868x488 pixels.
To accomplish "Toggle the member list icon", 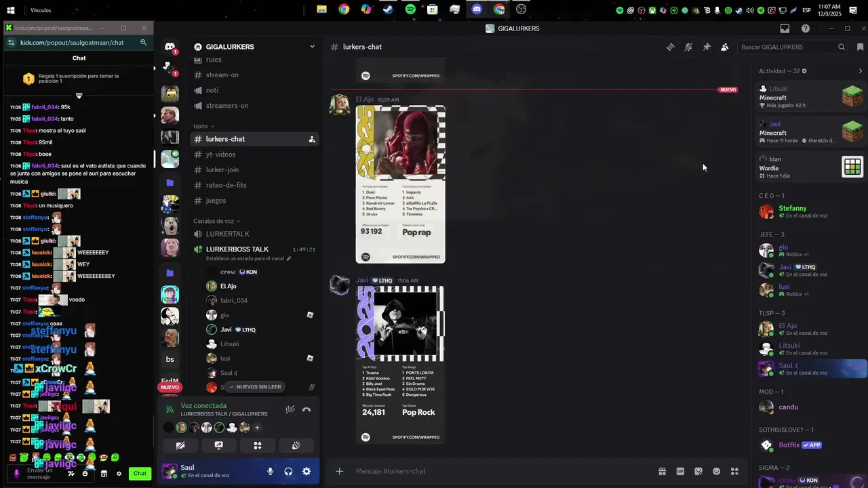I will click(724, 47).
